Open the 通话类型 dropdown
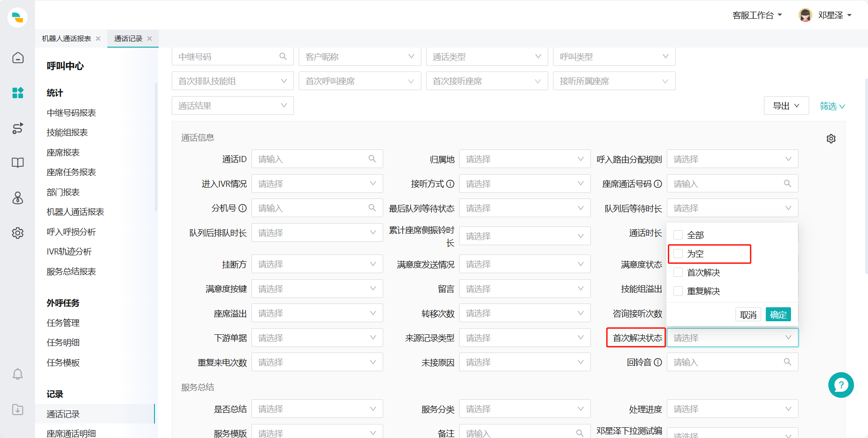 (487, 57)
